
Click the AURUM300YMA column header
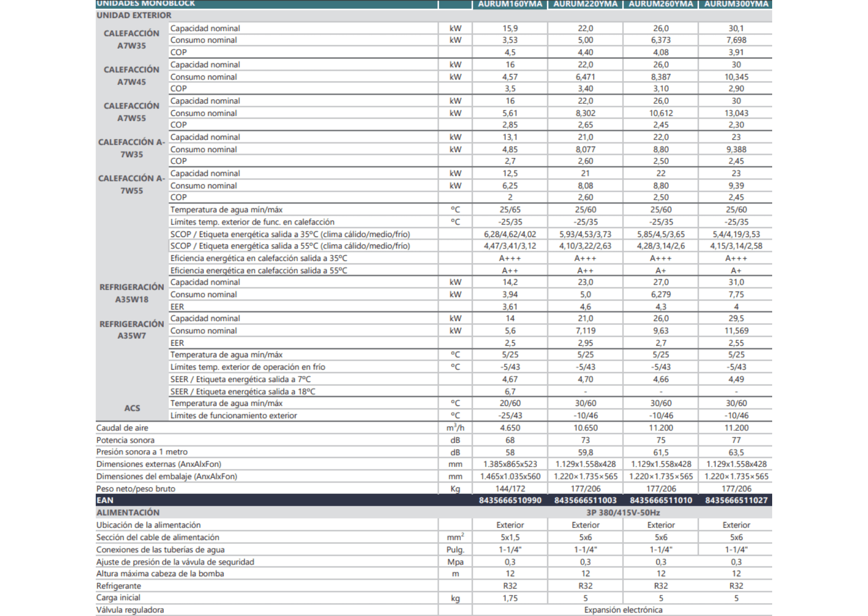736,4
